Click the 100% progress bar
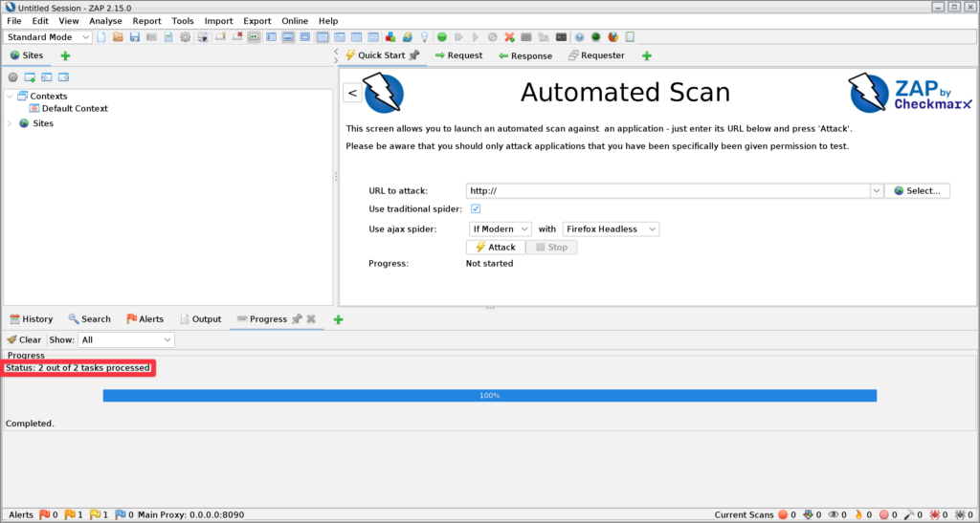The width and height of the screenshot is (980, 523). 489,396
